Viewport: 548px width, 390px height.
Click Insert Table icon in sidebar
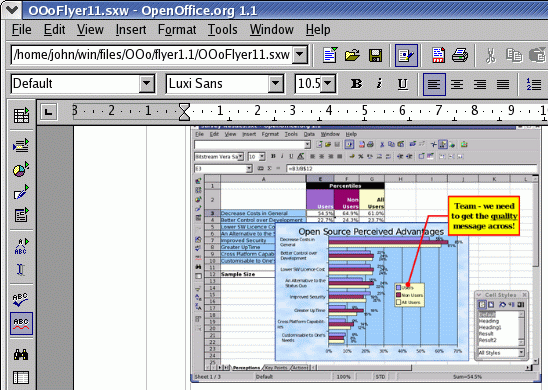pos(21,115)
